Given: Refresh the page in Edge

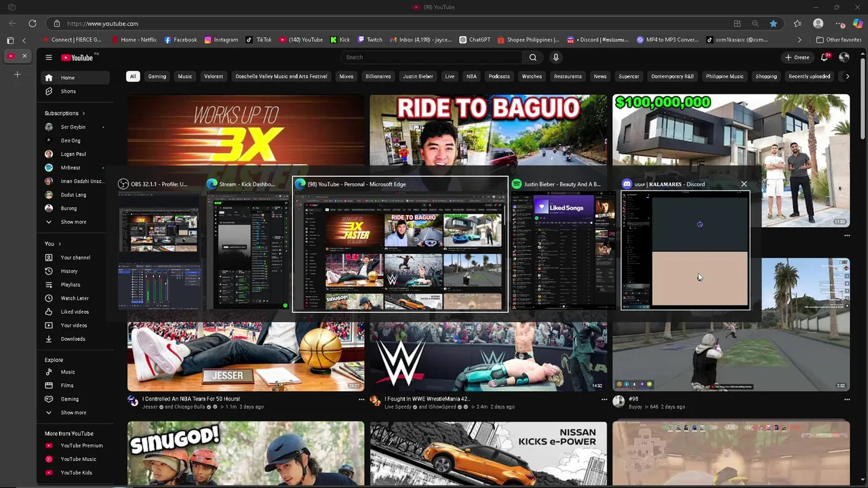Looking at the screenshot, I should 32,24.
